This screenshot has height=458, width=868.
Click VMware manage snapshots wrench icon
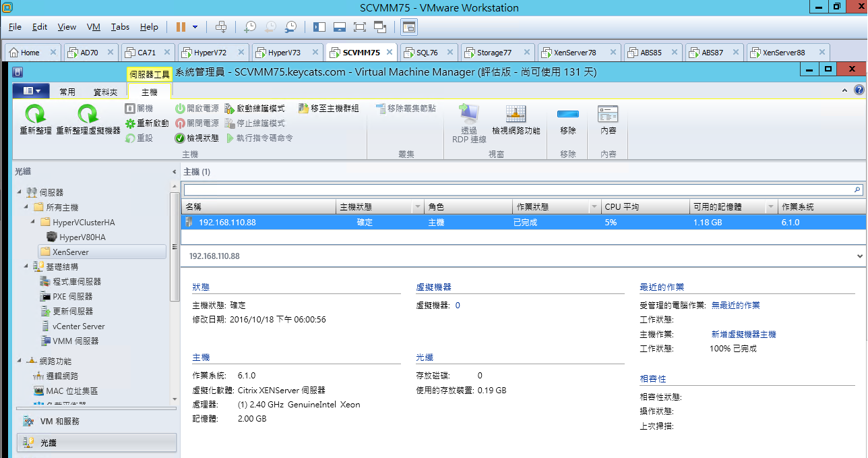[290, 27]
